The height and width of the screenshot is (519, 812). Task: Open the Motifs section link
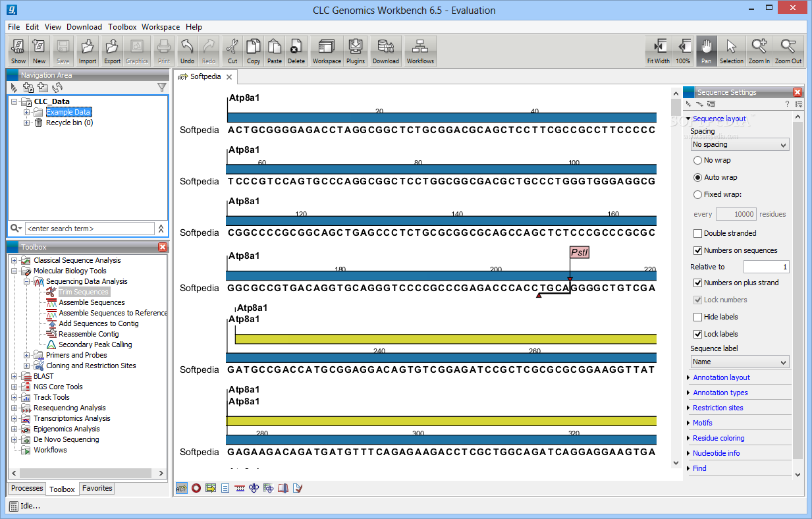[x=703, y=423]
